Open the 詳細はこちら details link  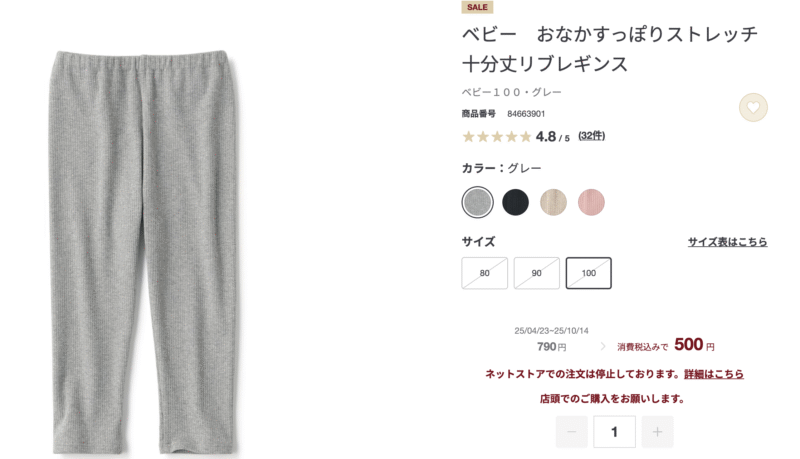(x=714, y=374)
